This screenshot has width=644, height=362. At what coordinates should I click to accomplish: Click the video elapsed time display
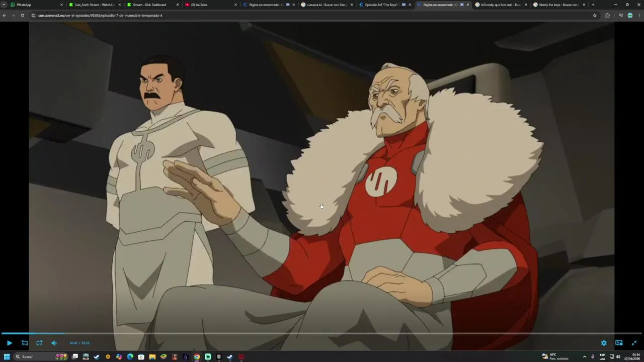point(73,343)
